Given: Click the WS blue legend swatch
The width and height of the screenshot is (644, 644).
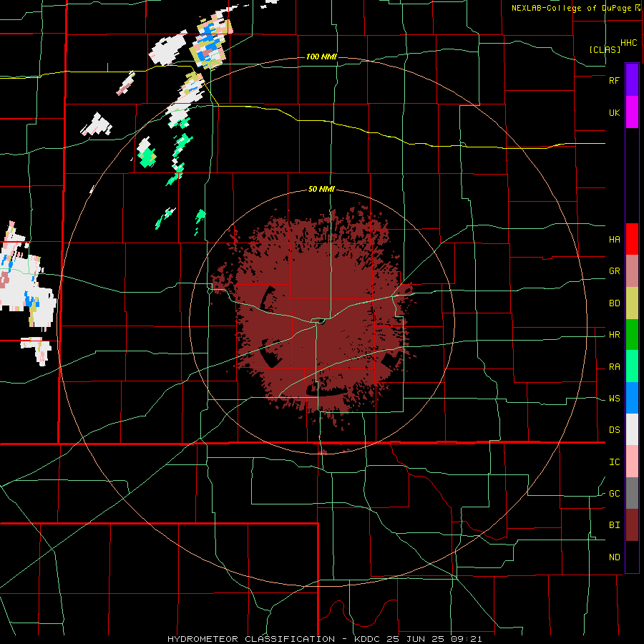Looking at the screenshot, I should pos(632,398).
